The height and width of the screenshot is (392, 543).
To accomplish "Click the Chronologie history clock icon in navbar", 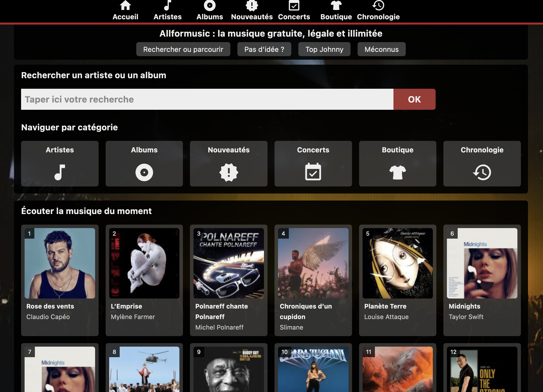I will (x=378, y=6).
